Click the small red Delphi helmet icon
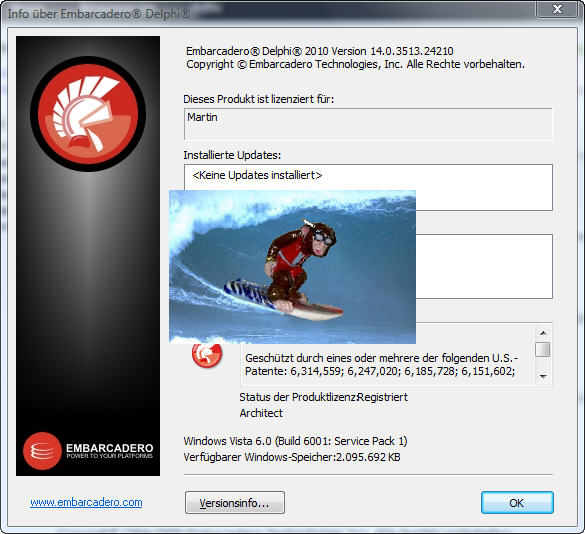Screen dimensions: 585x534 tap(207, 355)
